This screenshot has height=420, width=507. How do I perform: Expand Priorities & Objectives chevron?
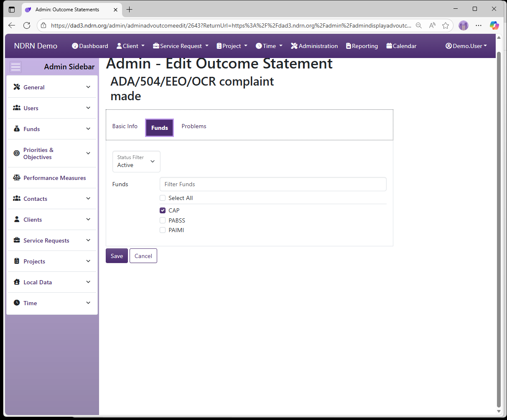pos(88,153)
